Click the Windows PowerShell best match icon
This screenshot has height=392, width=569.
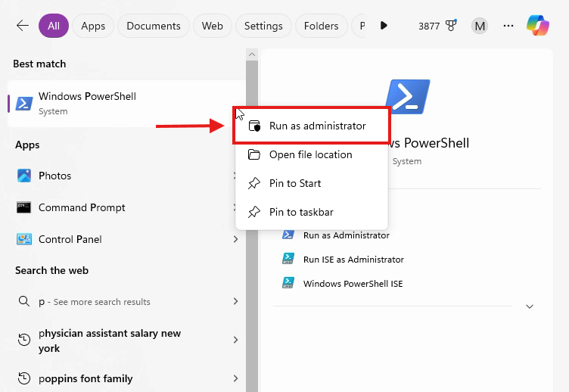coord(24,104)
